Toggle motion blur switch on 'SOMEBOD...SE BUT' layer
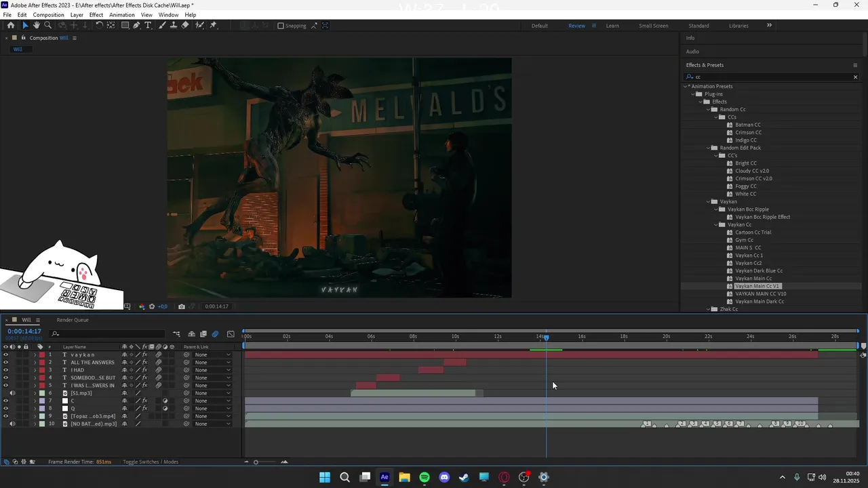 coord(158,378)
